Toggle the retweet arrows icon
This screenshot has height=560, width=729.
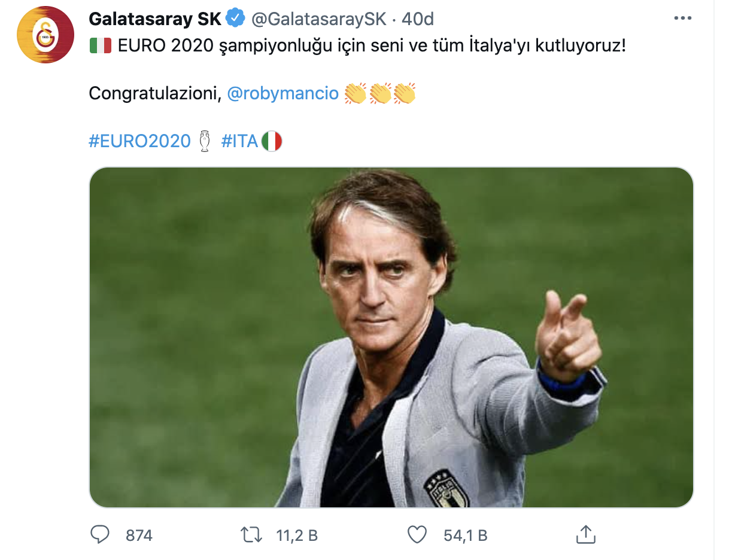(251, 535)
